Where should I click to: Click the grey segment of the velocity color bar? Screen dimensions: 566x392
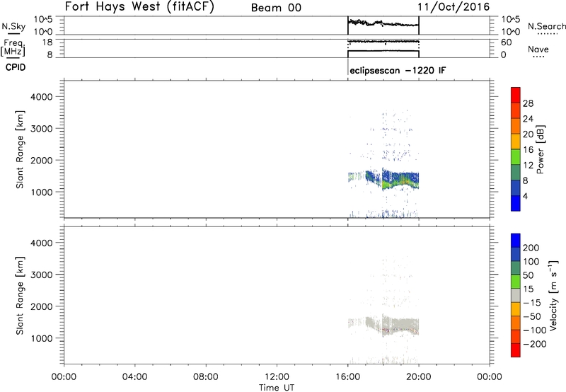coord(516,295)
